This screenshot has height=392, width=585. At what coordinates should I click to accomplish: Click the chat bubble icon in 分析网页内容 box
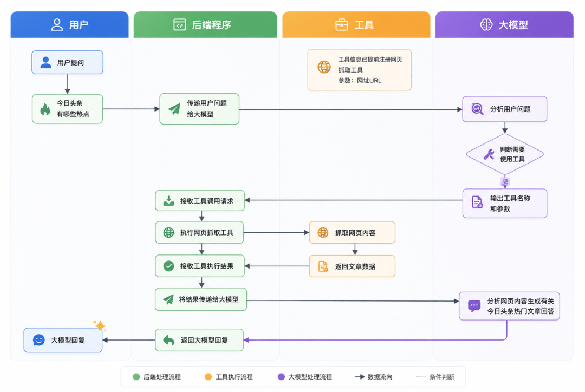click(x=474, y=306)
